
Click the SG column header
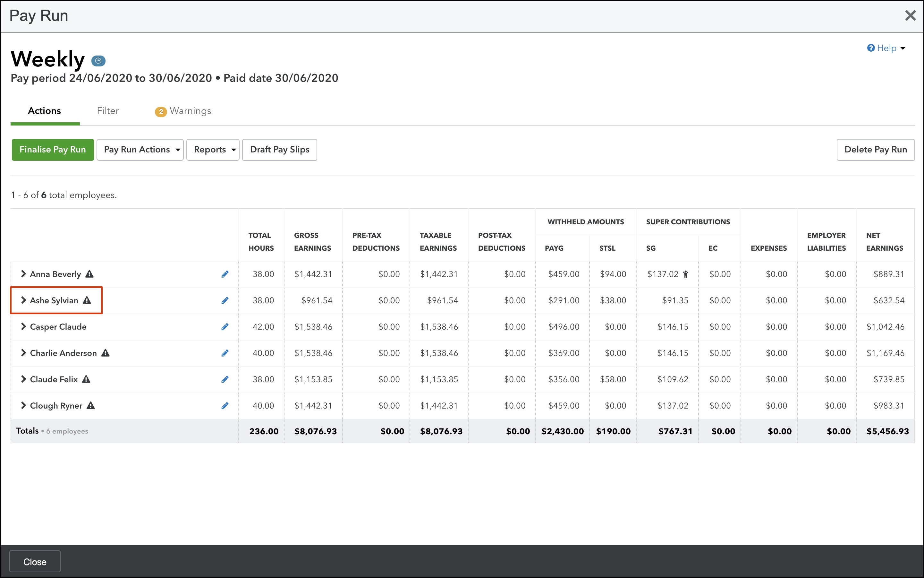[651, 248]
